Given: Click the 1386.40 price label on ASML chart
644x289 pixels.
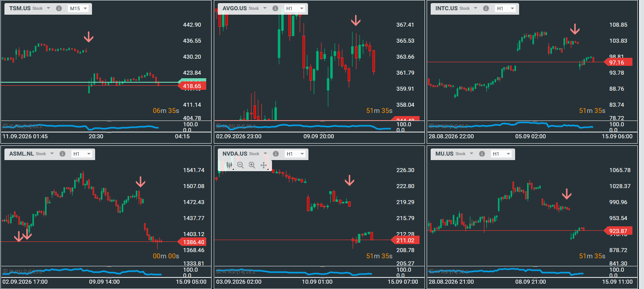Looking at the screenshot, I should (192, 242).
